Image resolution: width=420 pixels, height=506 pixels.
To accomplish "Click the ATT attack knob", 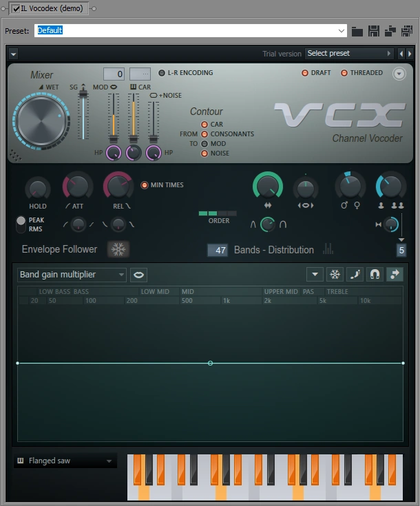I will pyautogui.click(x=78, y=186).
